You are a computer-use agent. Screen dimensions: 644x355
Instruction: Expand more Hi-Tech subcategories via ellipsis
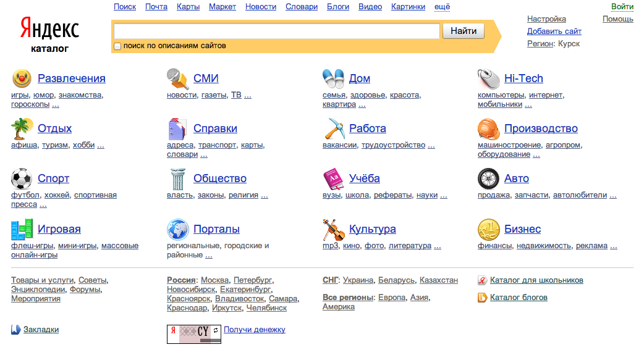click(528, 104)
